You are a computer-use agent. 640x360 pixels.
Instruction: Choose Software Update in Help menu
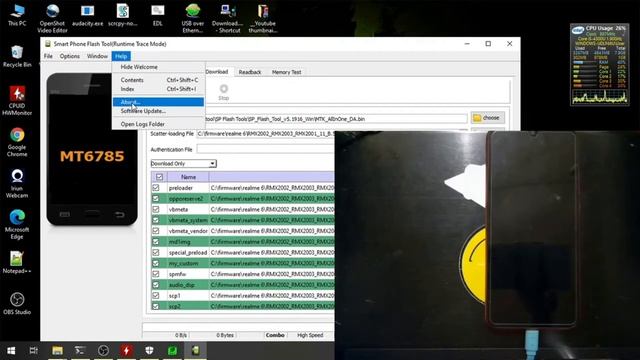(158, 111)
